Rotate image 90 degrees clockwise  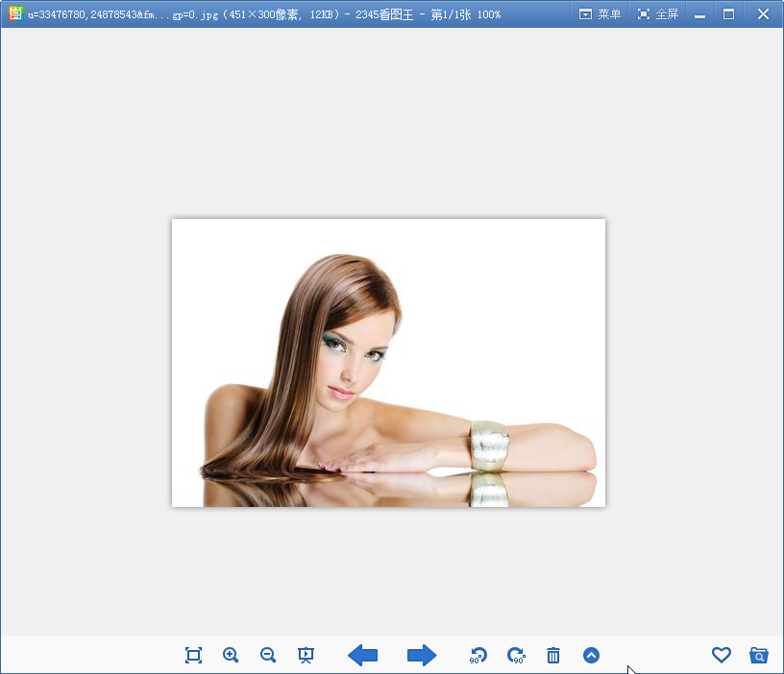[x=516, y=655]
